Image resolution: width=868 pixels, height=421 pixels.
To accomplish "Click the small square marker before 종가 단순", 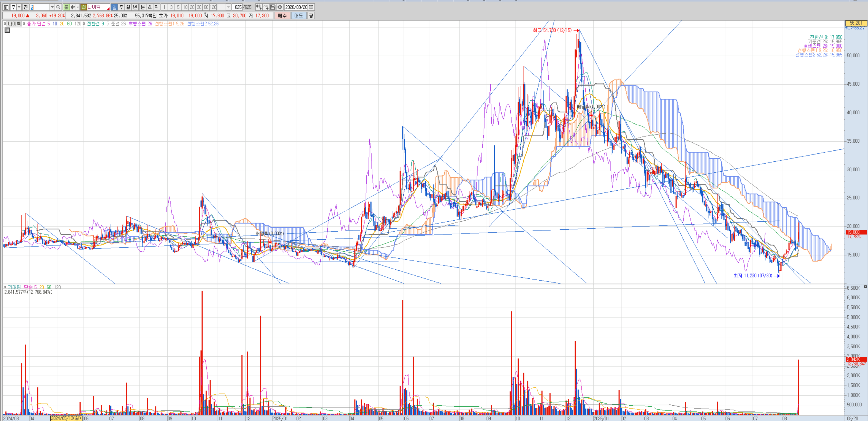I will coord(24,24).
